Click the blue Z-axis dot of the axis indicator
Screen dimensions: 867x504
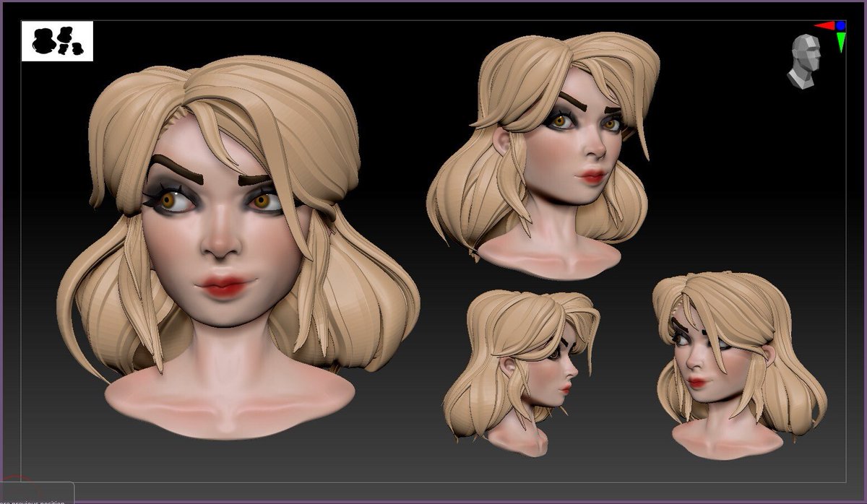(x=841, y=25)
